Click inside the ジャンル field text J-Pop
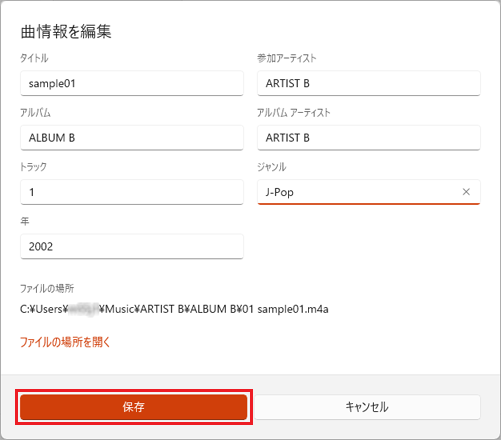Screen dimensions: 501x440 click(x=279, y=192)
